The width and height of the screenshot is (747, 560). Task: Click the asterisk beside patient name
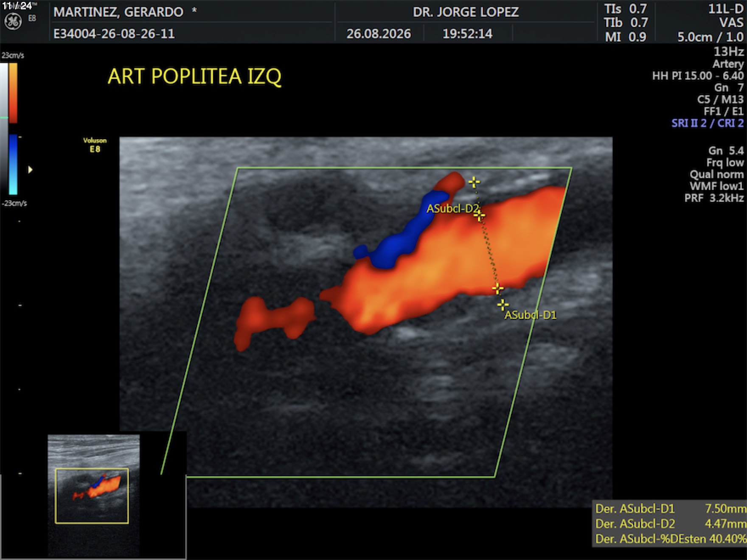[x=194, y=10]
